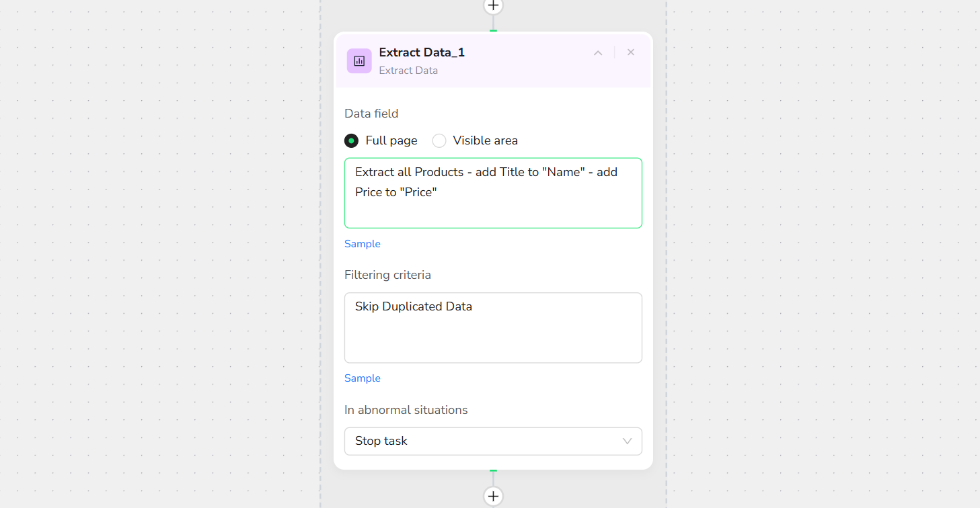The height and width of the screenshot is (508, 980).
Task: Click the green connector at node bottom
Action: point(493,470)
